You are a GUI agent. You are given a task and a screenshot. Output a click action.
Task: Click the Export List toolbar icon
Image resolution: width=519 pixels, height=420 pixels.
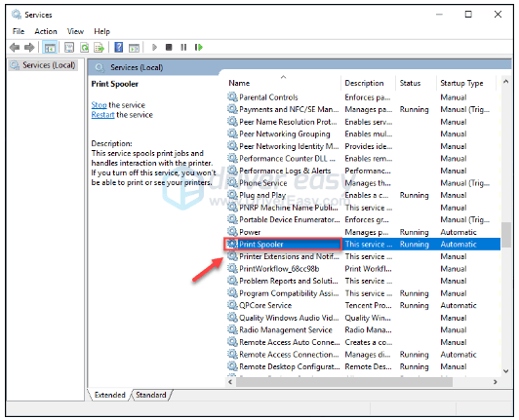[99, 48]
